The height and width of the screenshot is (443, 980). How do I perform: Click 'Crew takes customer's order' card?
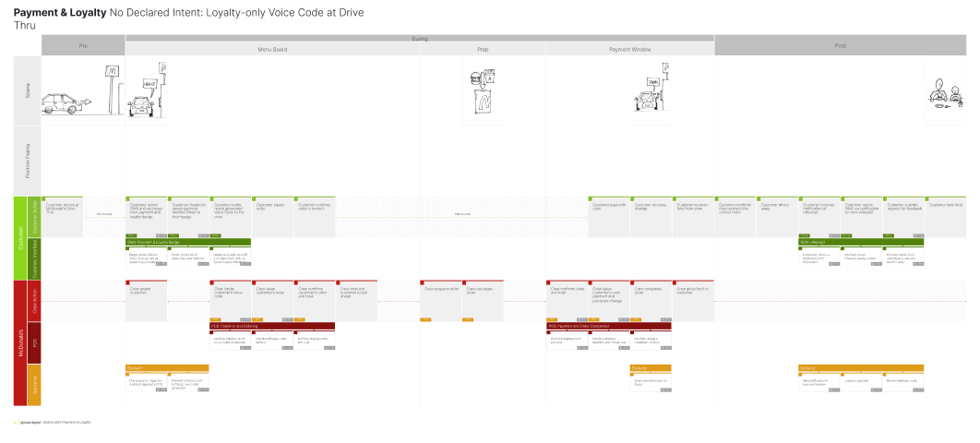272,301
